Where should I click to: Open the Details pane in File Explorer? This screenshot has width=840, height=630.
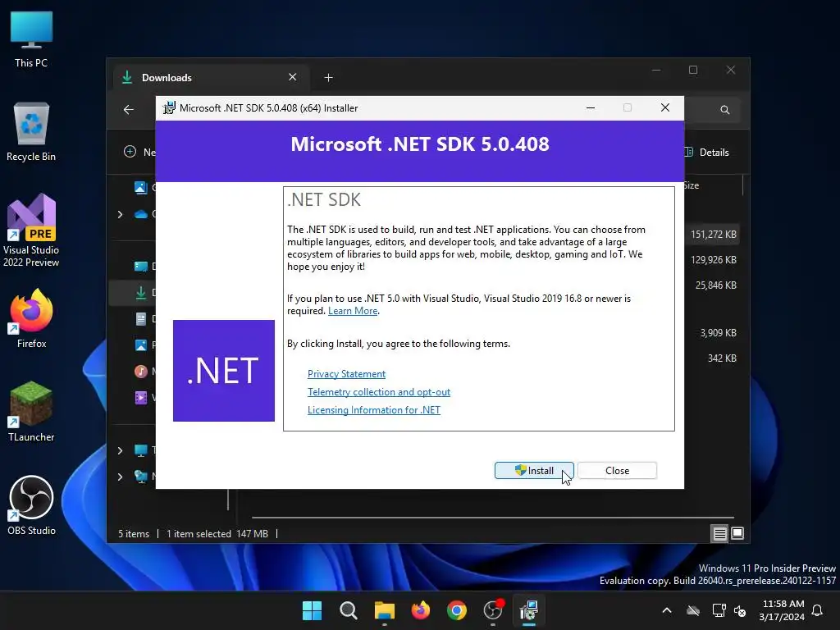tap(707, 152)
